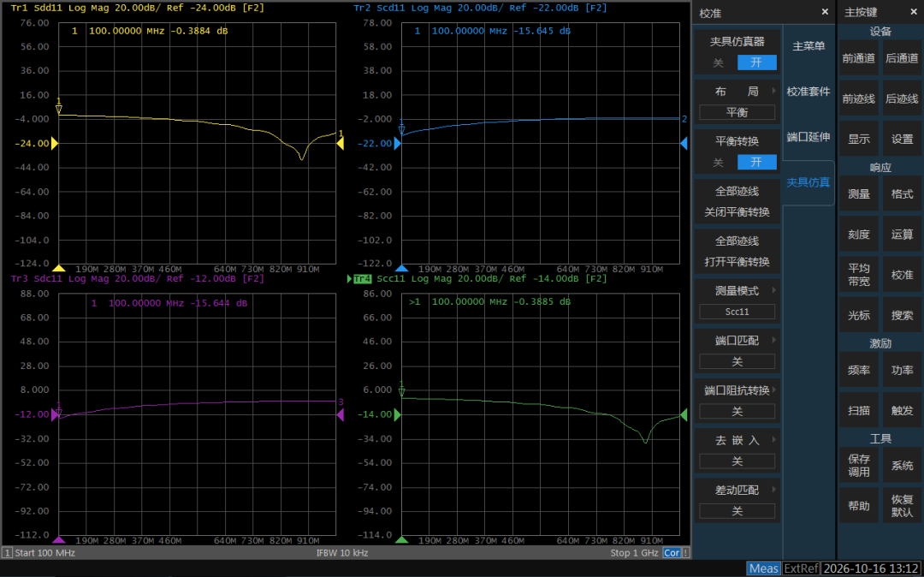This screenshot has width=924, height=577.
Task: Click the Cor correction status indicator
Action: click(672, 553)
